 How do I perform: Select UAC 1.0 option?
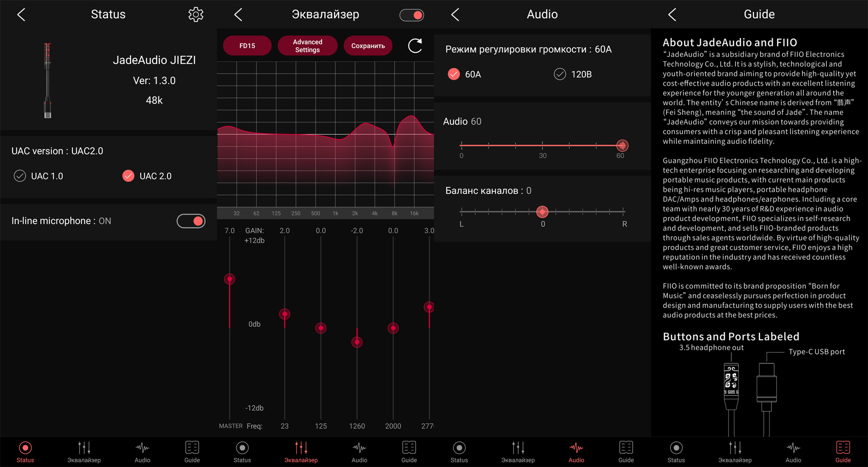pyautogui.click(x=39, y=176)
